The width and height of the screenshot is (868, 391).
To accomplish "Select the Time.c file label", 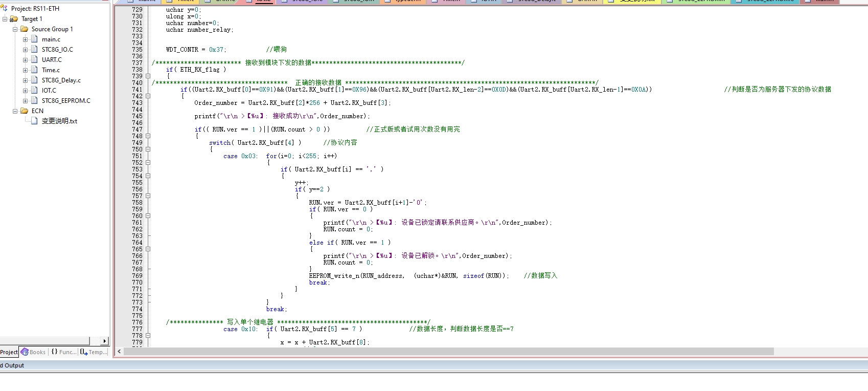I will pos(51,70).
